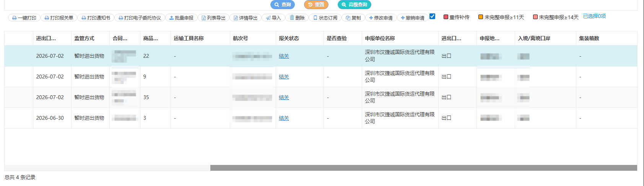Open 高级查询 advanced search

point(354,5)
